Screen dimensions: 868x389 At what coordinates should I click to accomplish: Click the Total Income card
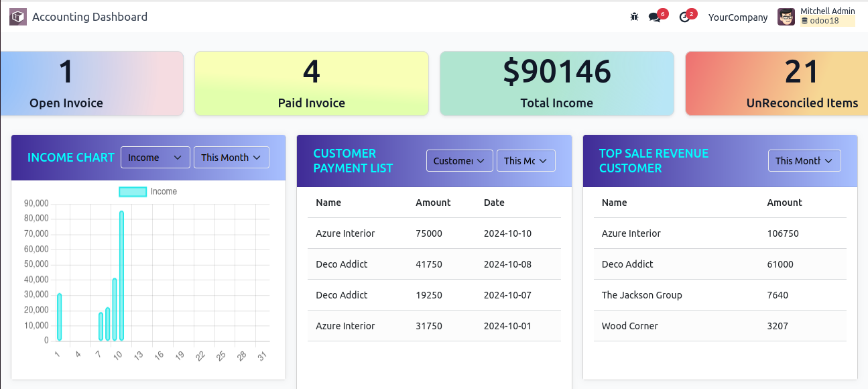tap(557, 84)
